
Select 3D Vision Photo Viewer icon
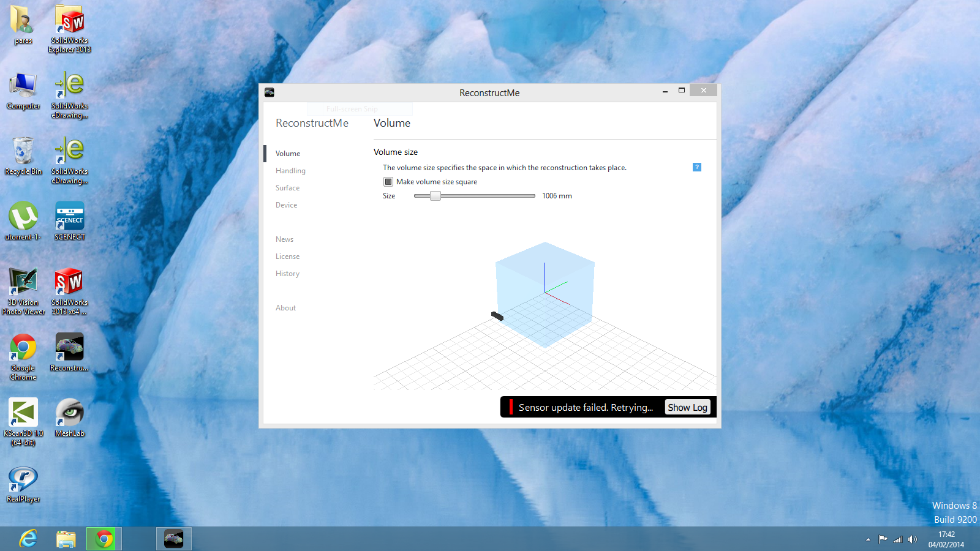[23, 291]
